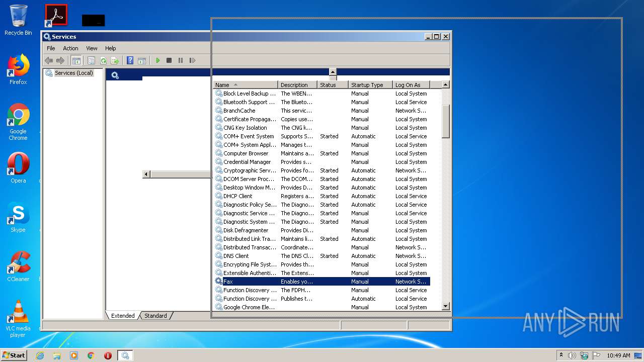Toggle Show/Hide Action Pane toolbar icon
644x362 pixels.
tap(142, 60)
